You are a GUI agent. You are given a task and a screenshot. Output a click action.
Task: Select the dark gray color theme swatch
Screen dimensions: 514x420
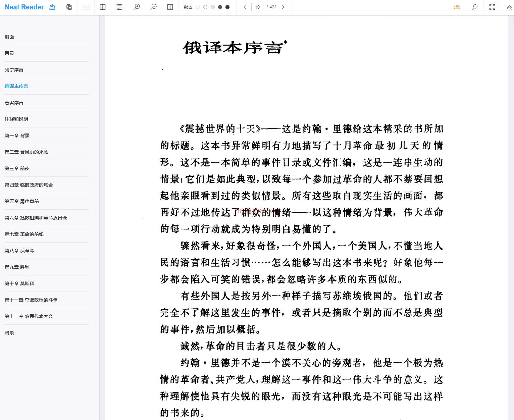(x=220, y=7)
